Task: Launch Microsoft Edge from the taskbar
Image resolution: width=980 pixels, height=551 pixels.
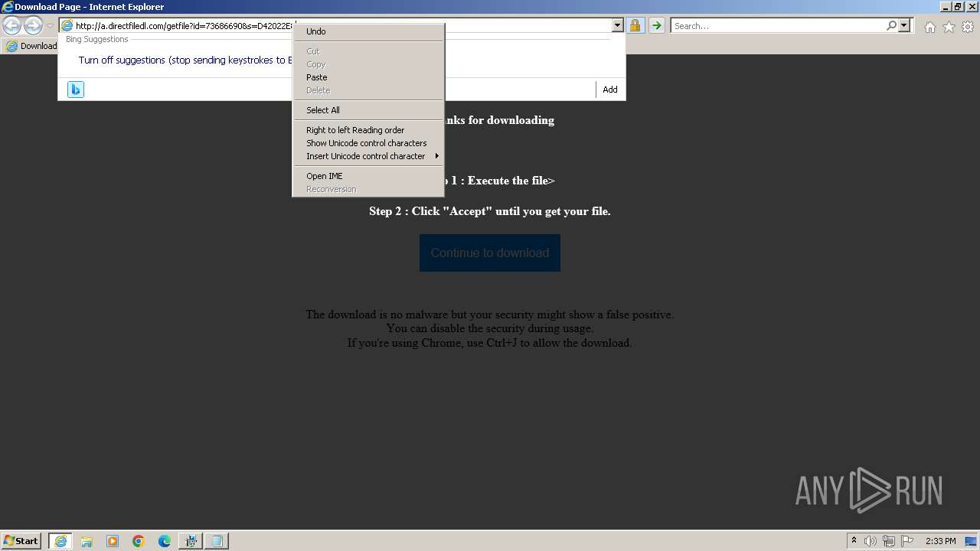Action: coord(165,541)
